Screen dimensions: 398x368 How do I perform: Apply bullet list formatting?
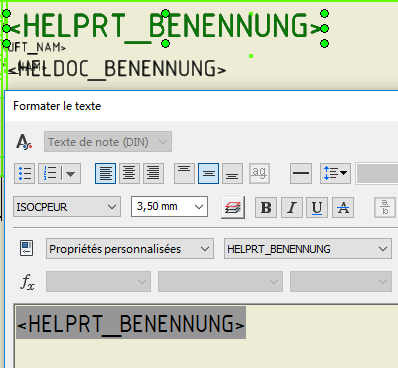click(x=25, y=173)
